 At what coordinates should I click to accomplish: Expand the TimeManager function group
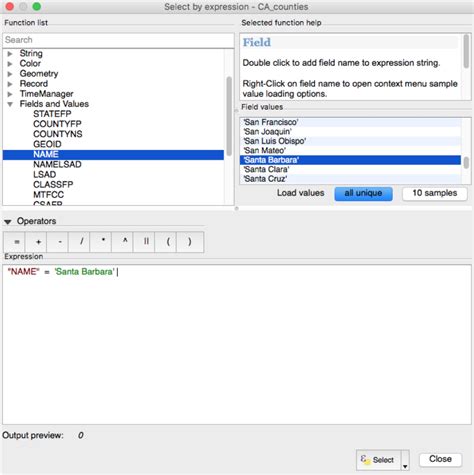(10, 94)
